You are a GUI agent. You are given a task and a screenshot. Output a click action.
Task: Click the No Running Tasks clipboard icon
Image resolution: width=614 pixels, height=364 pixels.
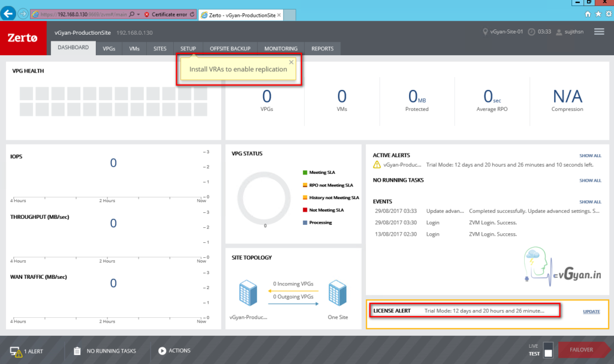[77, 350]
